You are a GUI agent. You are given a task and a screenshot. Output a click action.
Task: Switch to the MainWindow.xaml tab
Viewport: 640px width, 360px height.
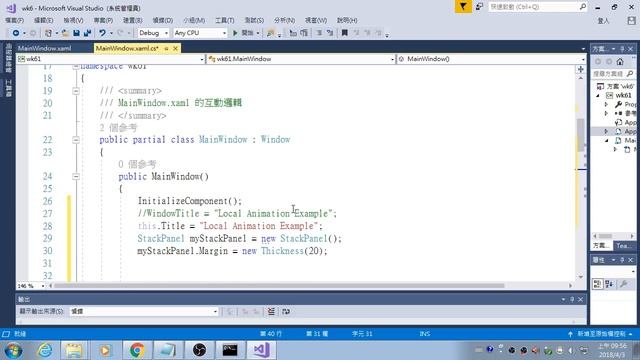click(x=44, y=48)
